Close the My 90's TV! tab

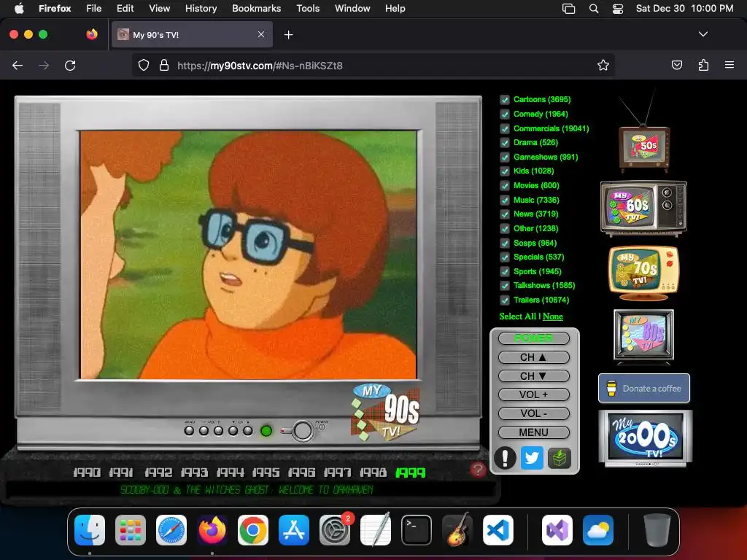pos(261,34)
